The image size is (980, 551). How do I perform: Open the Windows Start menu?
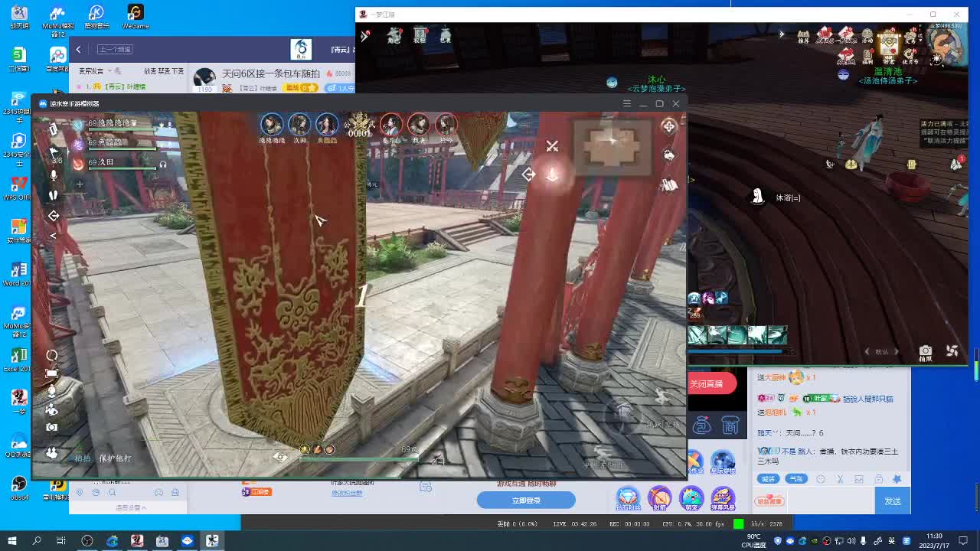(x=11, y=541)
